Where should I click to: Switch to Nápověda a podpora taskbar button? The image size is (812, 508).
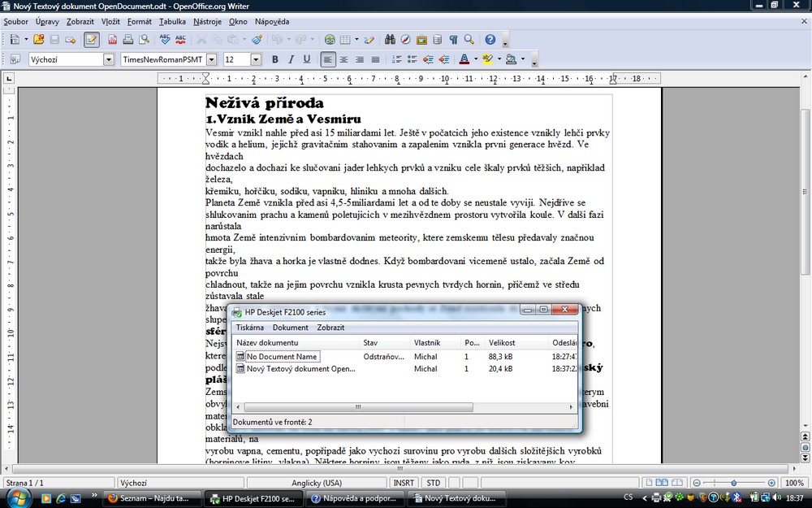[x=356, y=499]
